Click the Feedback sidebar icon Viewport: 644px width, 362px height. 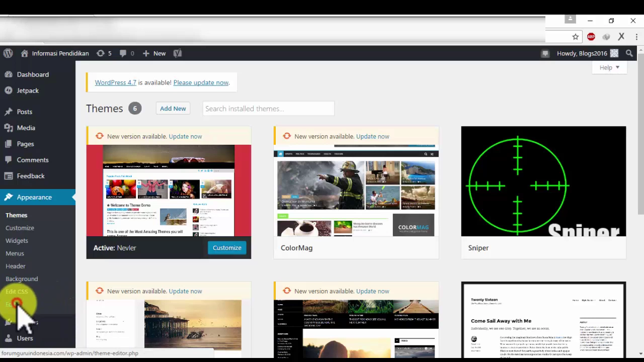[x=8, y=176]
